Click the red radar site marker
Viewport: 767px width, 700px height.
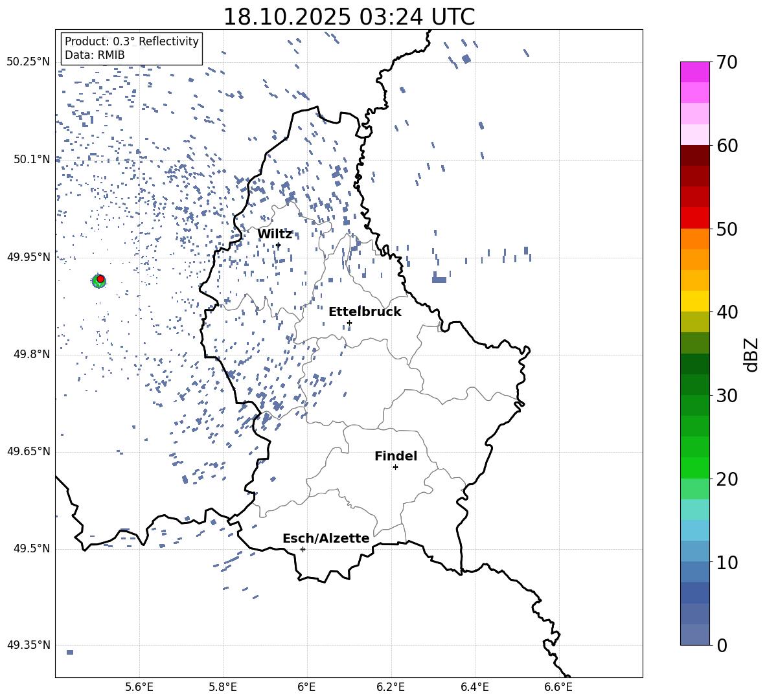(100, 279)
